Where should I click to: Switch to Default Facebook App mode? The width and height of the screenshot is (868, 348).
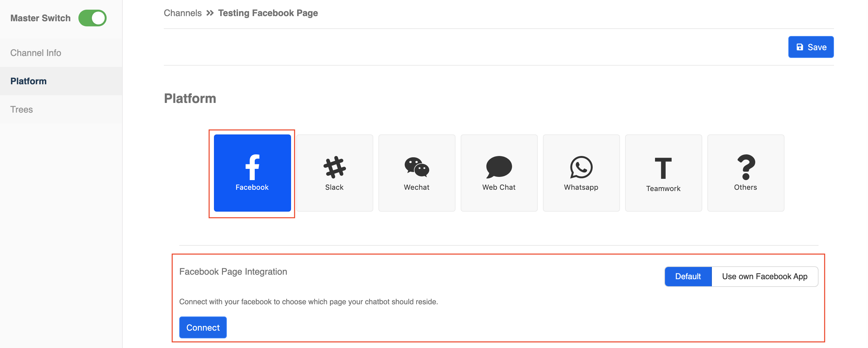[688, 275]
